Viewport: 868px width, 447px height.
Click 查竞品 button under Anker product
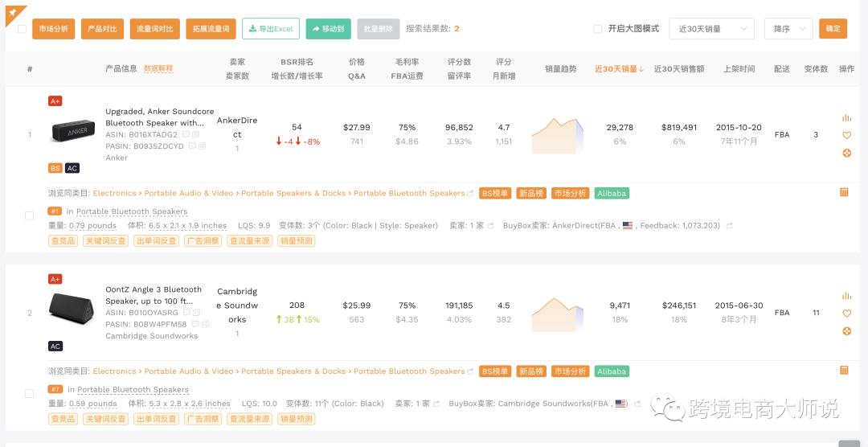(63, 241)
